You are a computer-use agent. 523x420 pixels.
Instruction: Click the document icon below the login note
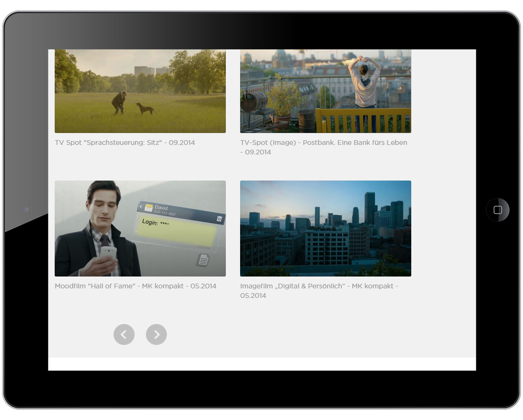[203, 260]
